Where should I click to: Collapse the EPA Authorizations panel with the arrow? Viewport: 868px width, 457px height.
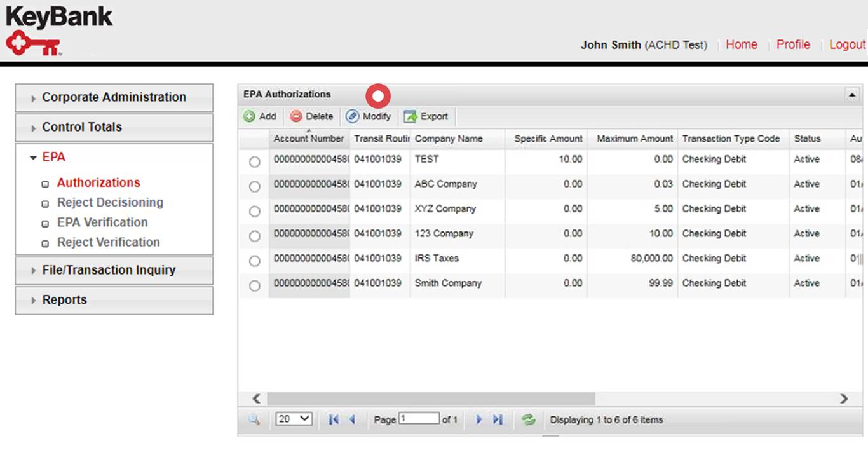(x=851, y=93)
